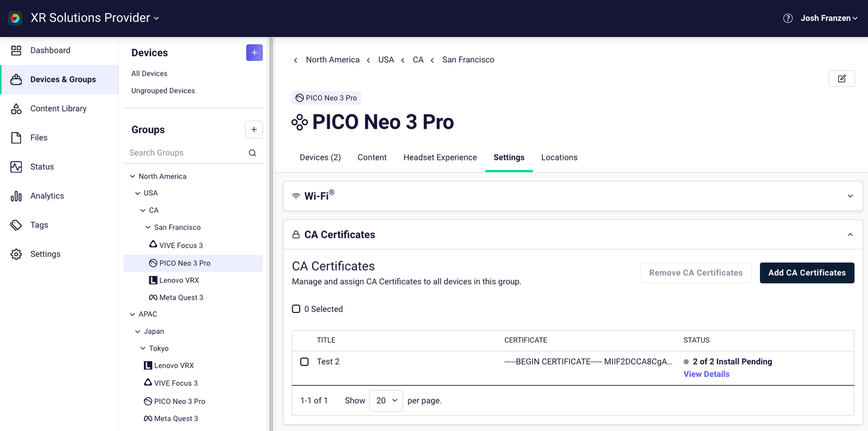Click the CERTIFICATE column header

(526, 340)
